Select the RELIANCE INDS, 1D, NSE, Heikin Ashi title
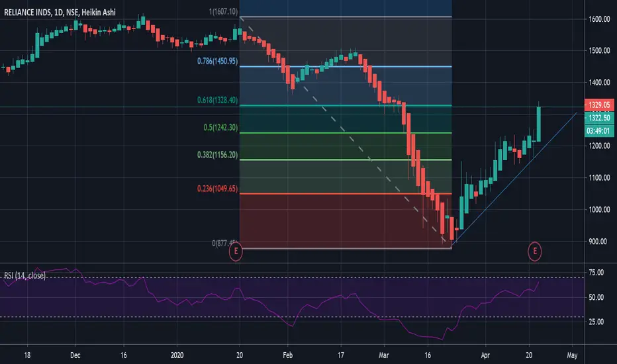 pos(60,12)
